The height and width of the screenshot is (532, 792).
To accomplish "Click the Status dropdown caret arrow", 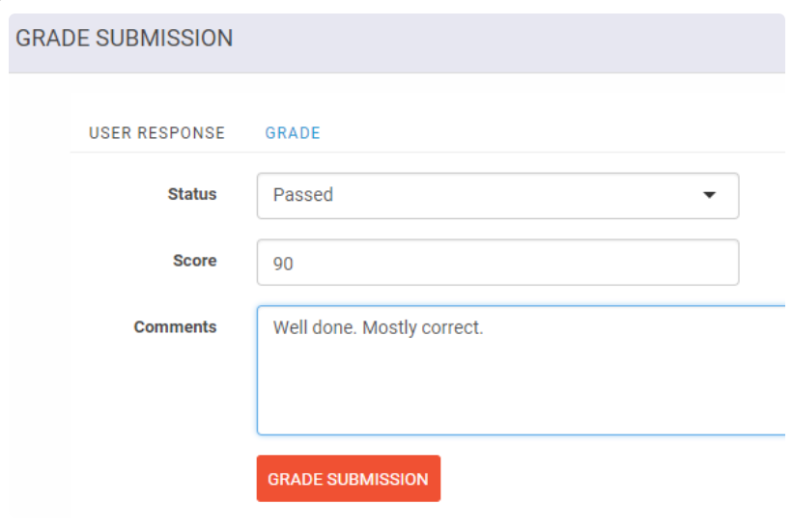I will (709, 195).
